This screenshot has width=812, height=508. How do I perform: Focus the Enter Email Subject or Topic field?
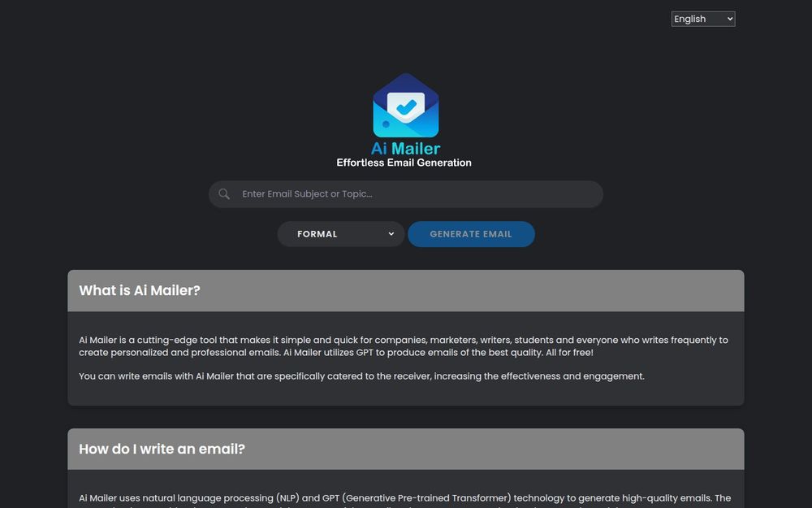tap(405, 194)
